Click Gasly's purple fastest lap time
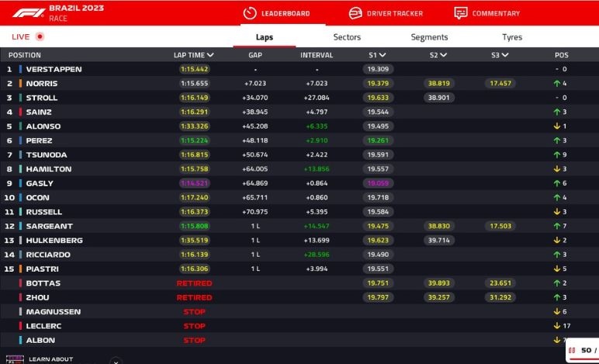Viewport: 599px width, 364px height. click(x=193, y=184)
